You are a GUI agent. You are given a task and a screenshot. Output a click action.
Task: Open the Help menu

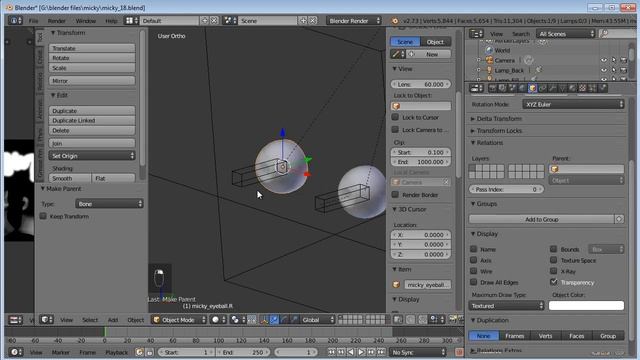[111, 21]
